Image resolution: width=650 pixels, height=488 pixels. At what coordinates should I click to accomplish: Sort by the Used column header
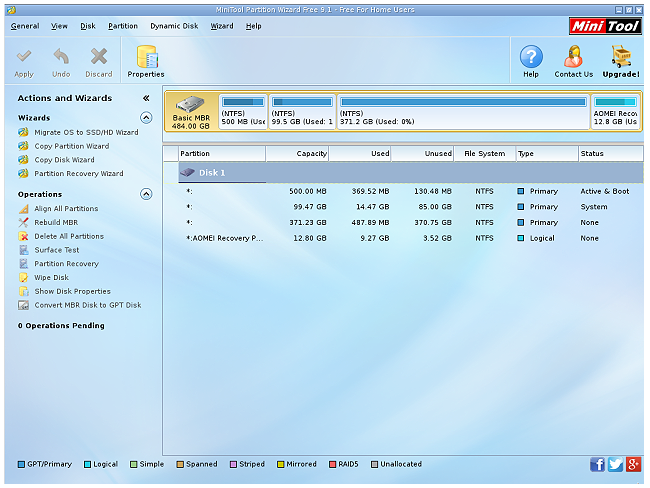[360, 153]
